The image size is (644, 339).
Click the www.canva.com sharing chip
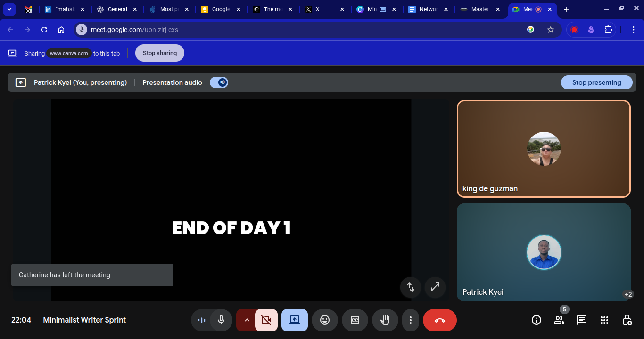(69, 53)
